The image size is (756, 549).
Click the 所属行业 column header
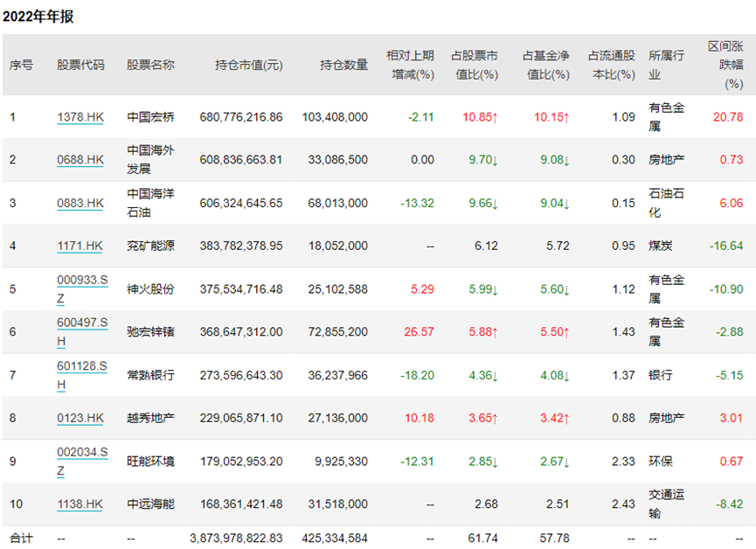click(666, 65)
